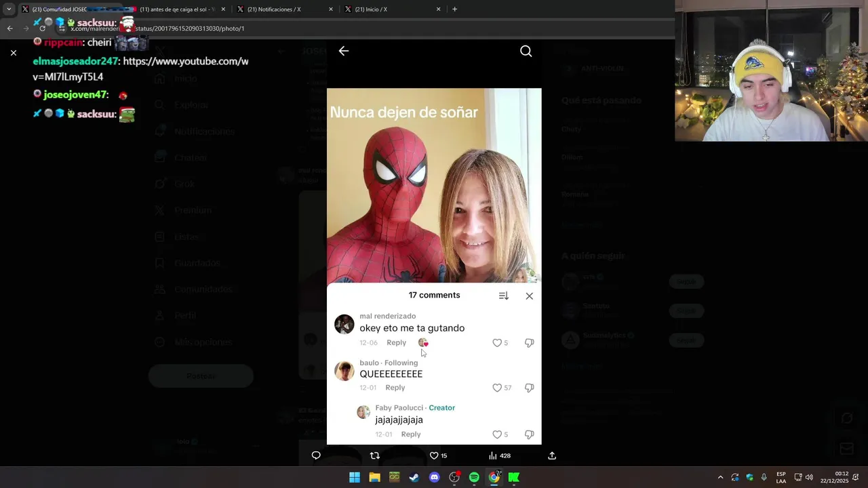Open mal renderizado's profile avatar
The width and height of the screenshot is (868, 488).
(x=344, y=324)
